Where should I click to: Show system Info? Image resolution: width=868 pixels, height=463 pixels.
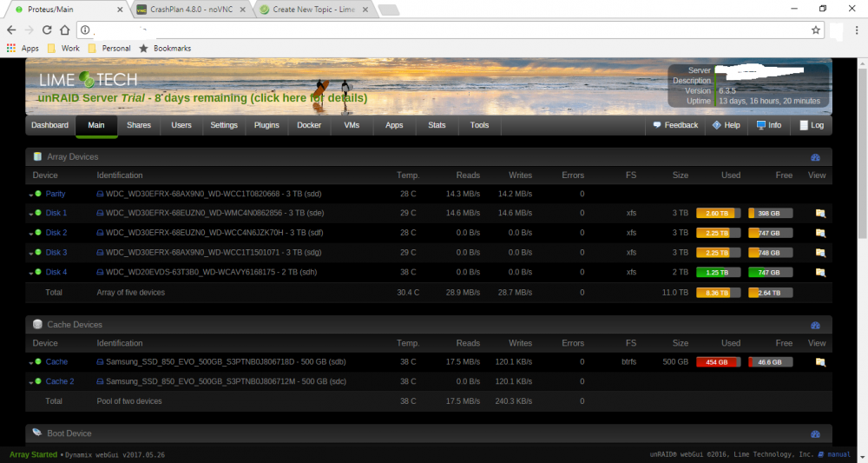[x=769, y=125]
